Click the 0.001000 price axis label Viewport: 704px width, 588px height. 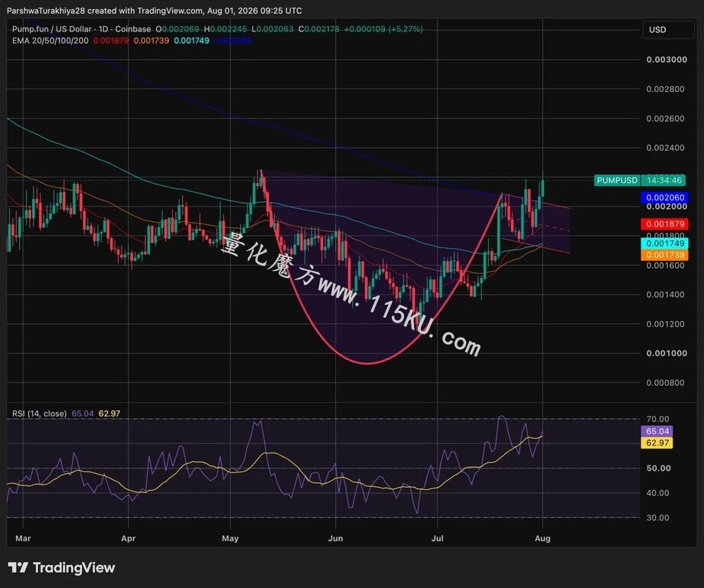[x=667, y=354]
